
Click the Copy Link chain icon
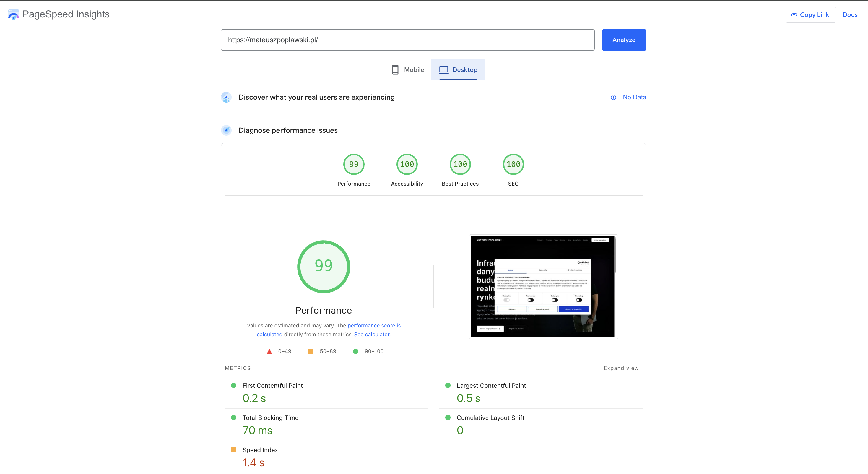(x=794, y=15)
